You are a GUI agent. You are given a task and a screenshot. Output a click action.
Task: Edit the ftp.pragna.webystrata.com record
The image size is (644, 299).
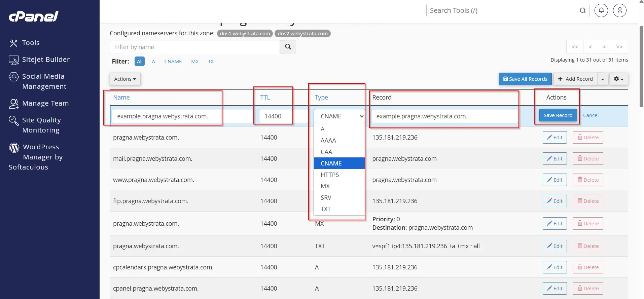(554, 201)
